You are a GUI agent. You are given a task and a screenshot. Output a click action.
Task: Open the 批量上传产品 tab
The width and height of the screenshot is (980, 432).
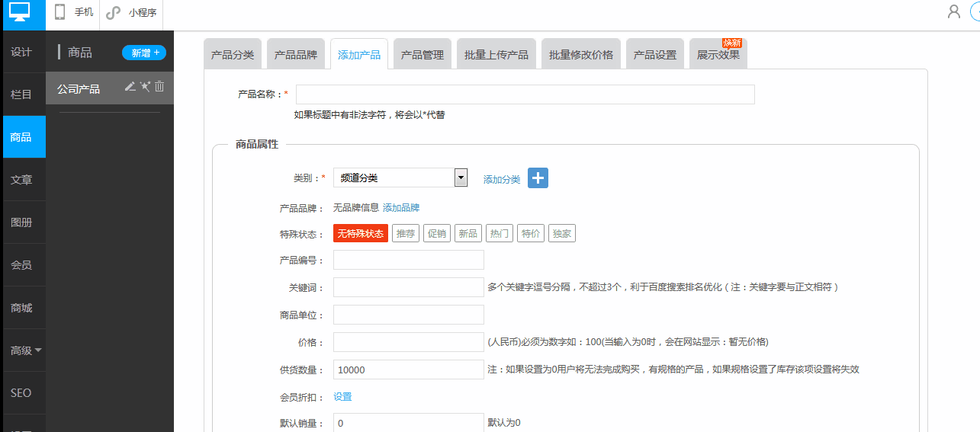coord(496,54)
